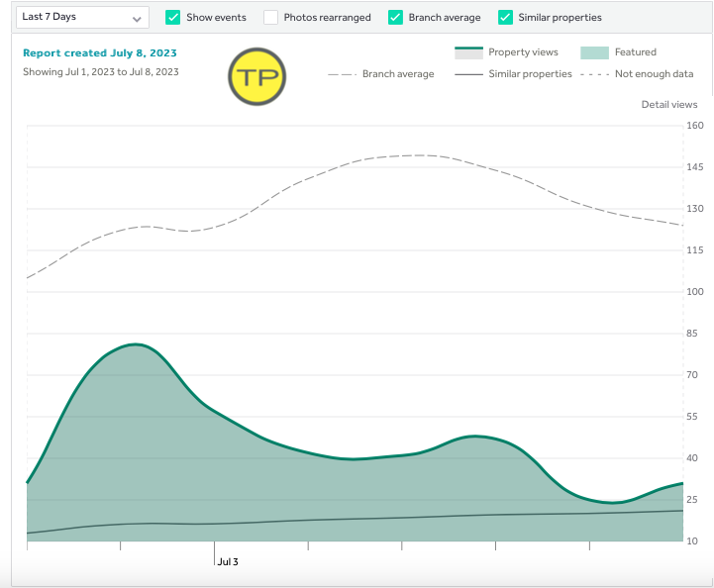Click the Detail views axis label
The width and height of the screenshot is (714, 588).
(668, 104)
